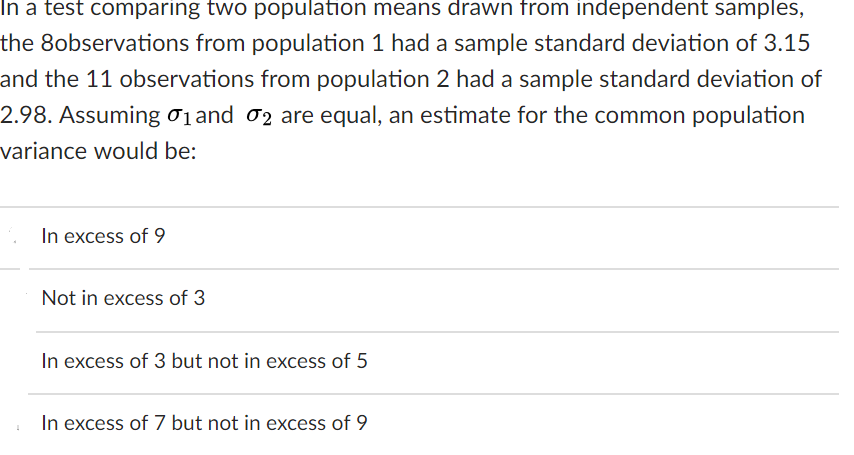Click the value 2.98 in the question
The width and height of the screenshot is (854, 455).
click(x=26, y=116)
